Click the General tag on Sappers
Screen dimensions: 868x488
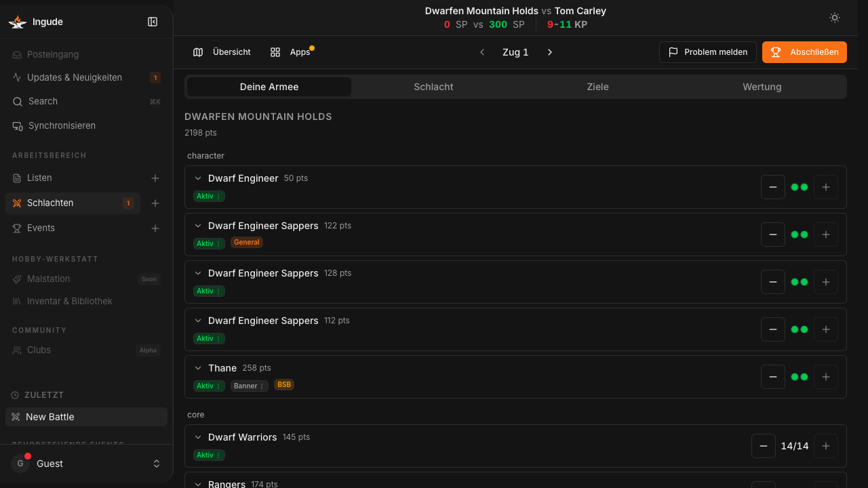(247, 242)
